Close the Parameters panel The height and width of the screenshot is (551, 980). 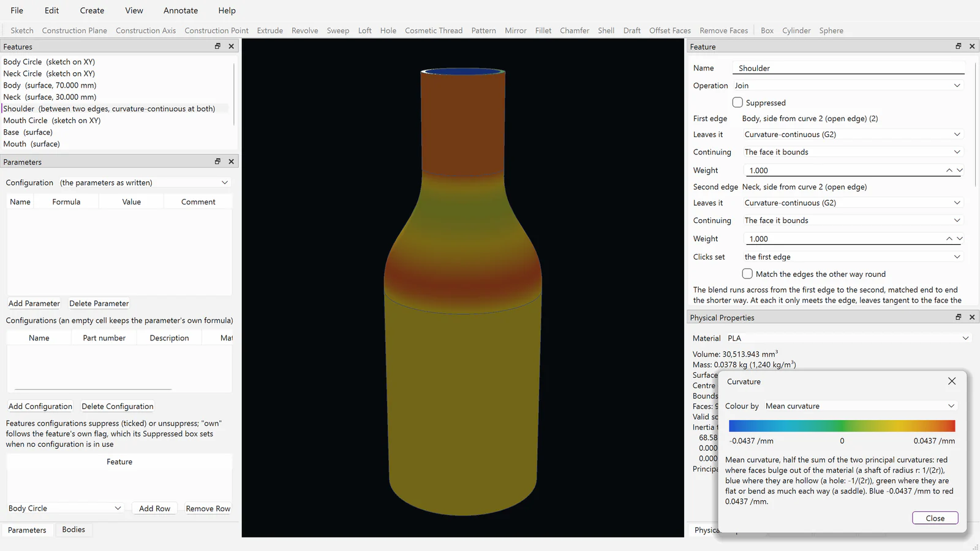tap(231, 161)
